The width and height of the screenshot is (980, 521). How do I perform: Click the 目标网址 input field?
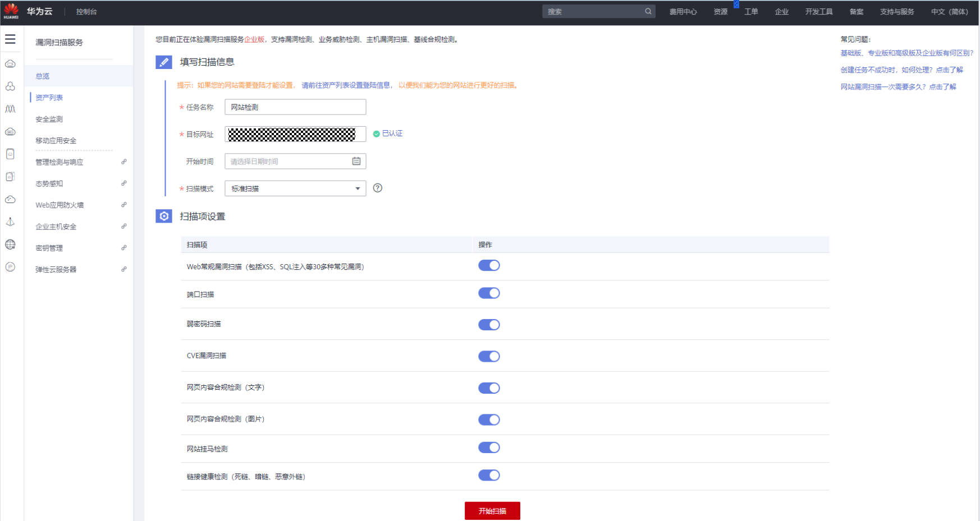click(x=295, y=134)
